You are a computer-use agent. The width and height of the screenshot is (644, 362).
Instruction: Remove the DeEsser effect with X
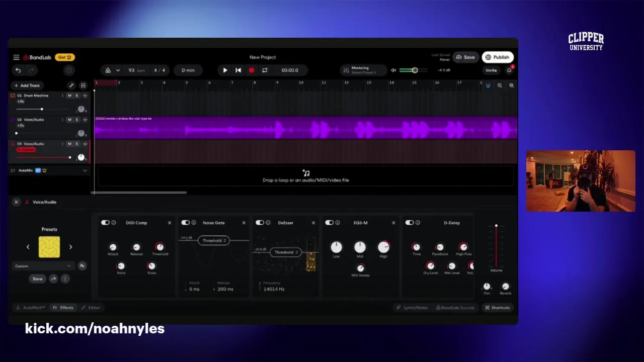pyautogui.click(x=313, y=223)
